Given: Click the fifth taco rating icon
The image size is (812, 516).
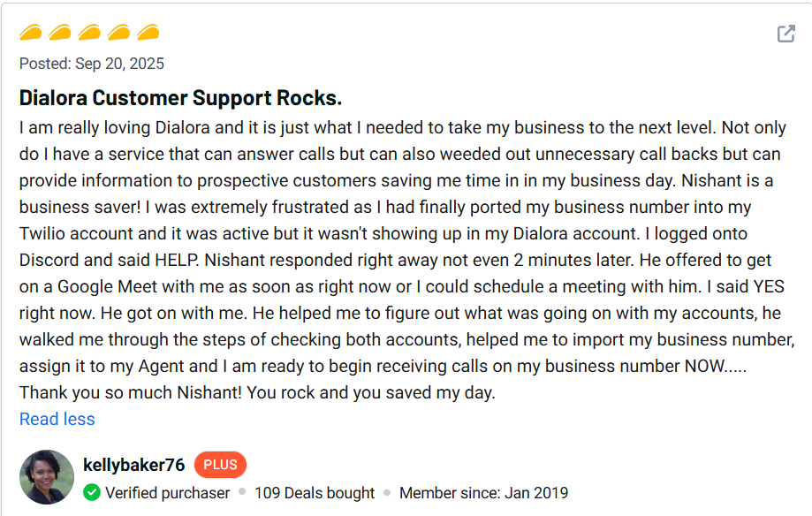Looking at the screenshot, I should 148,34.
